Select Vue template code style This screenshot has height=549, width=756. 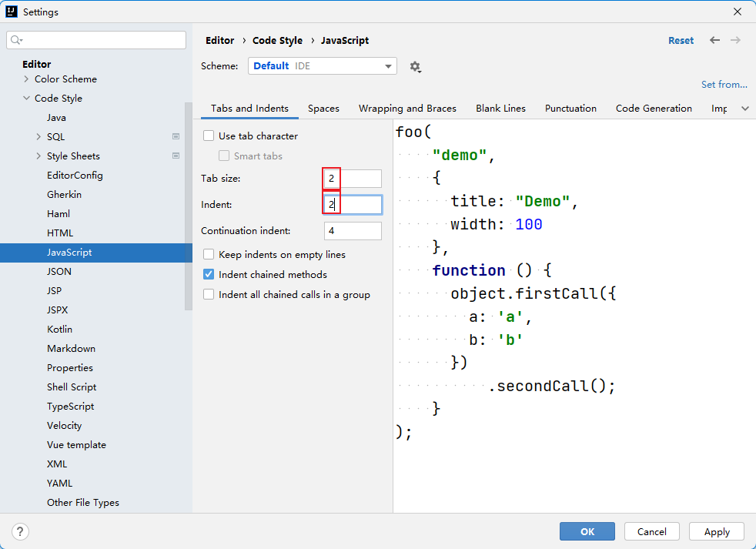tap(76, 445)
